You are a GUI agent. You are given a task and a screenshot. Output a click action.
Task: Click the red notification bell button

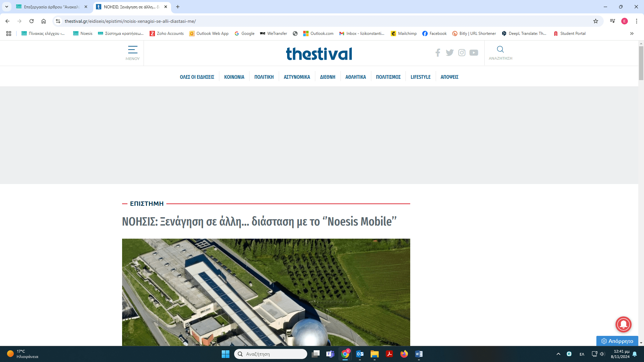[x=623, y=324]
